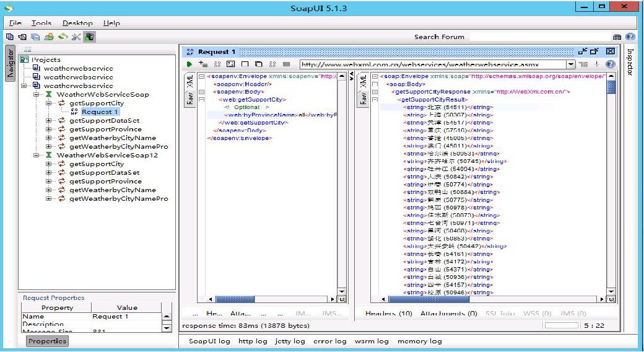Click editor split toggle arrows between panels

tap(352, 76)
